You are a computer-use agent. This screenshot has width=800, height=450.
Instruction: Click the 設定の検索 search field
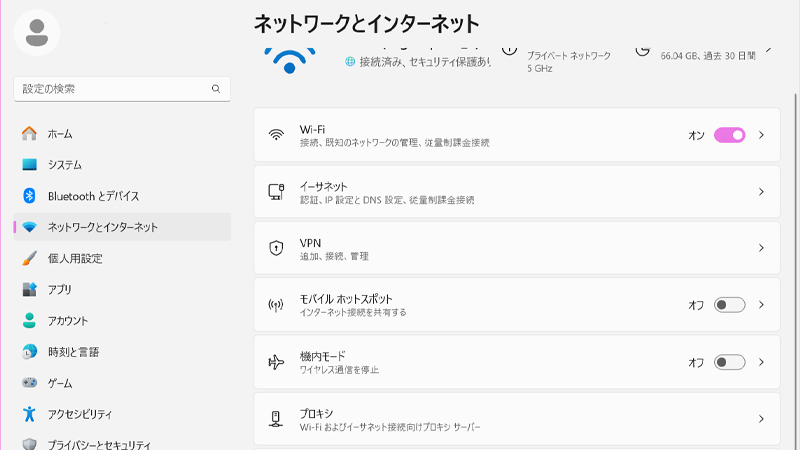[x=122, y=89]
